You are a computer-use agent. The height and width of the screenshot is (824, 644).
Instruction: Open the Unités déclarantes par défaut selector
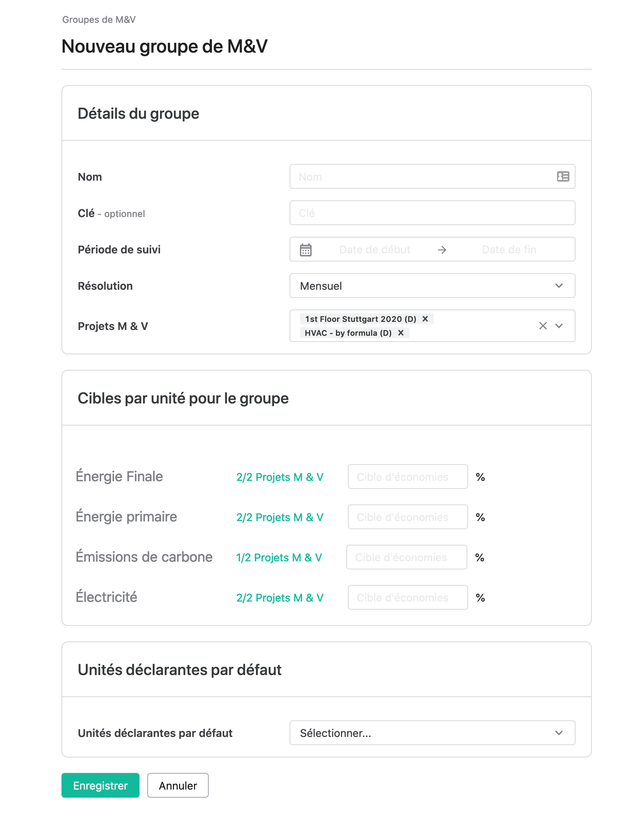432,733
